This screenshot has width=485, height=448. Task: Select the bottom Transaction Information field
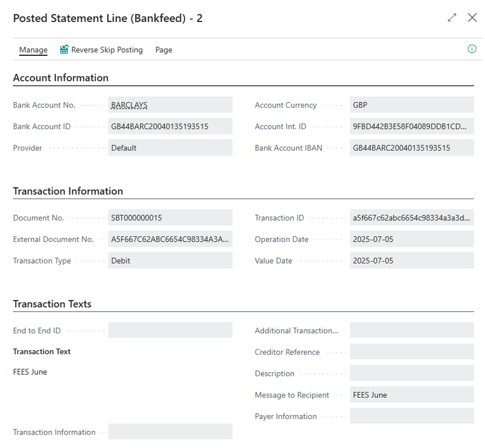point(170,432)
